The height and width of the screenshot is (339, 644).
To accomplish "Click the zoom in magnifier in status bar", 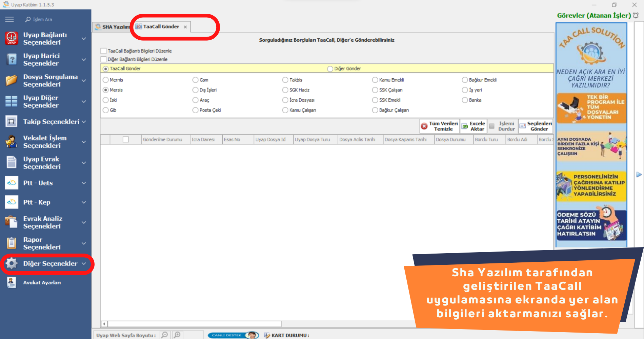I will (x=177, y=335).
